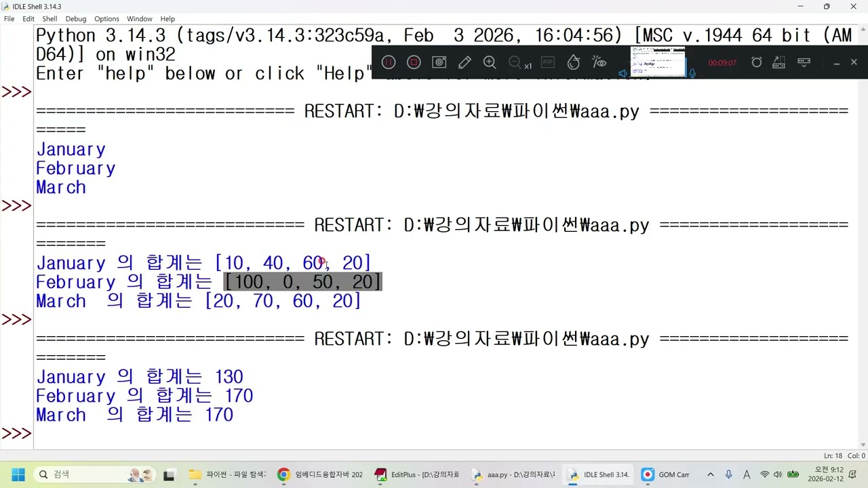Open the Options menu

point(106,19)
